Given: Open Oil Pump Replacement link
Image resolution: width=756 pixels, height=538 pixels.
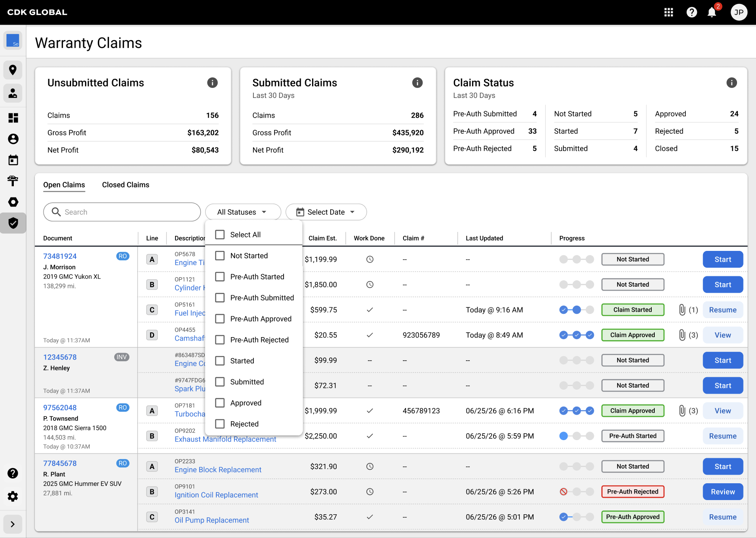Looking at the screenshot, I should 212,520.
